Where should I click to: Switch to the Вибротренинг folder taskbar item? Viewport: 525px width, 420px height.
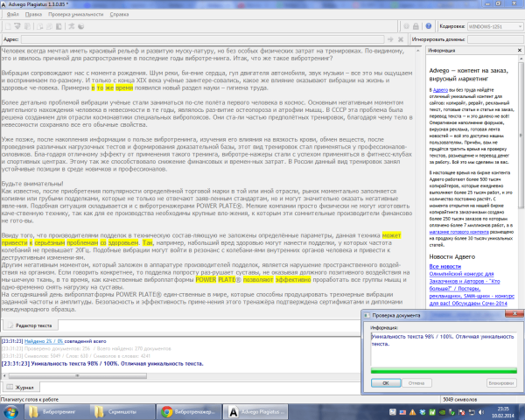56,411
